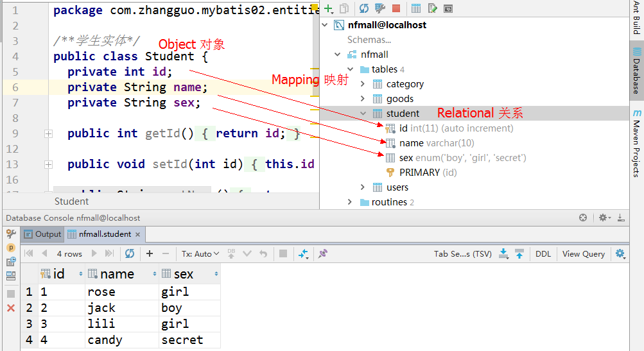Image resolution: width=644 pixels, height=351 pixels.
Task: Click wrench icon in console left gutter
Action: (11, 234)
